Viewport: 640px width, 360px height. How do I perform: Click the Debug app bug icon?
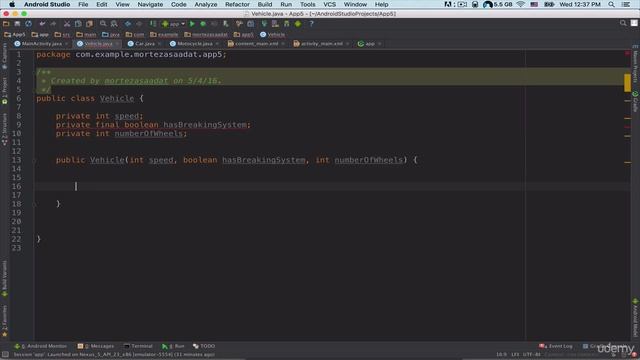click(x=203, y=24)
